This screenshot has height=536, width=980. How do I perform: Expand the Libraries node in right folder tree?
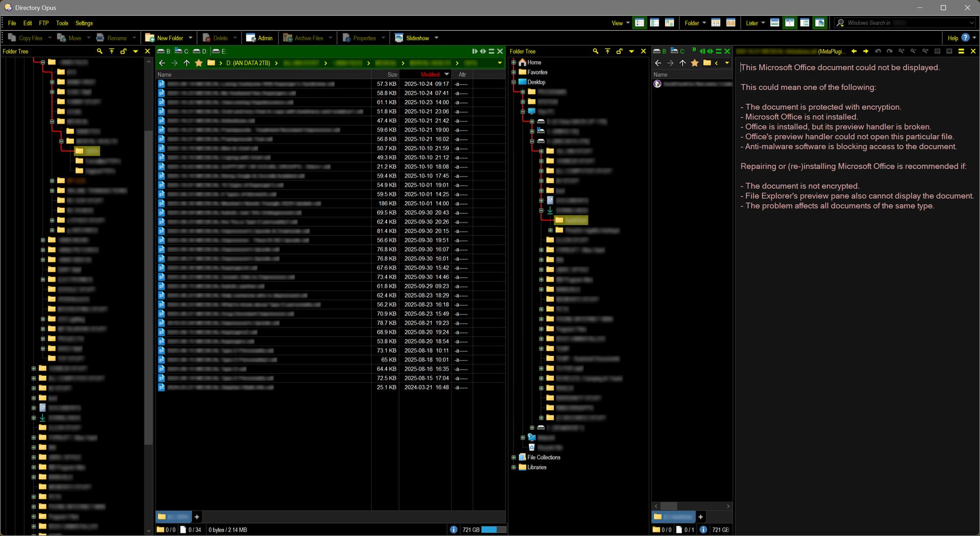513,467
